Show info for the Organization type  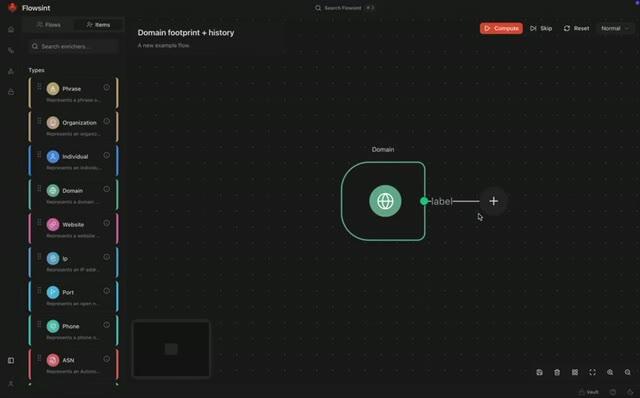click(x=107, y=121)
